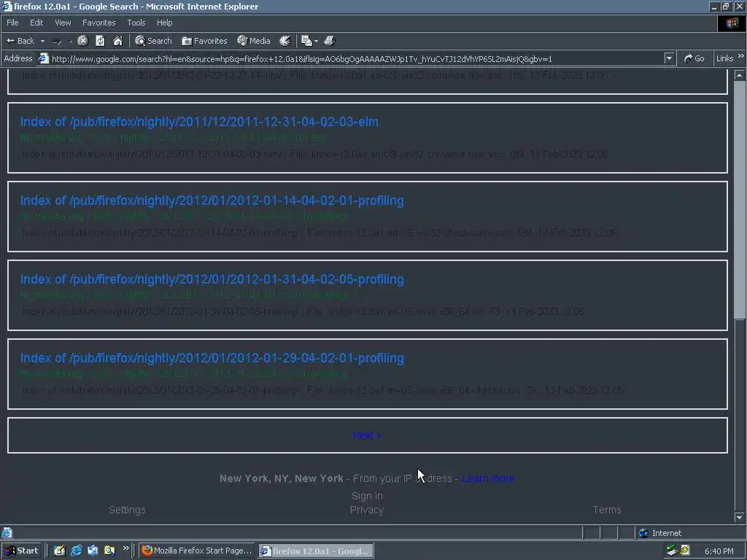Image resolution: width=747 pixels, height=560 pixels.
Task: Click into the Address bar URL field
Action: pyautogui.click(x=356, y=58)
